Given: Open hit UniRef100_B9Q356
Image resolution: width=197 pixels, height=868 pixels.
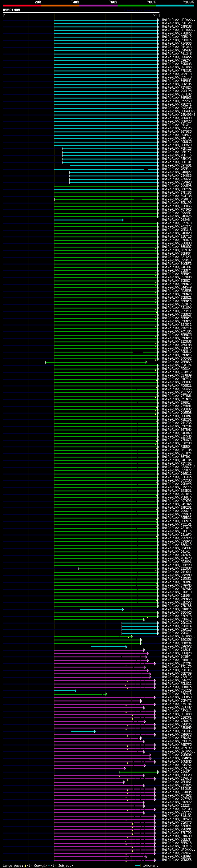Looking at the screenshot, I should tap(177, 640).
